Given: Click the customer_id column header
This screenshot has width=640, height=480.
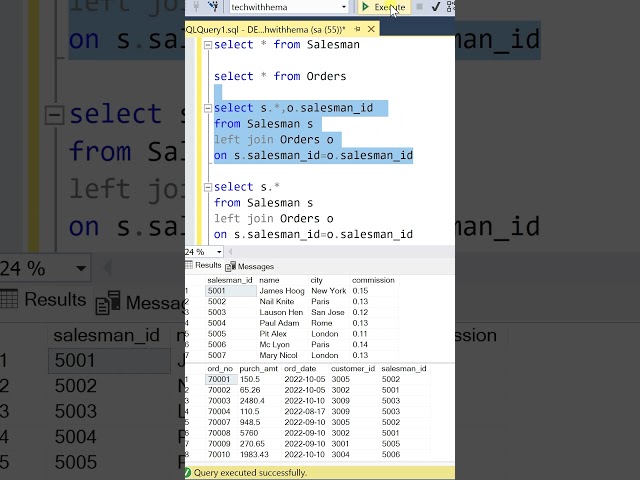Looking at the screenshot, I should point(353,369).
